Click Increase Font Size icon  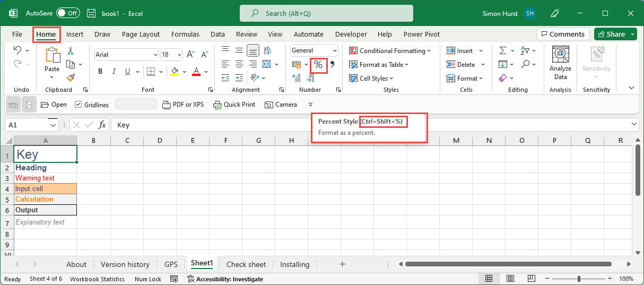click(x=190, y=55)
